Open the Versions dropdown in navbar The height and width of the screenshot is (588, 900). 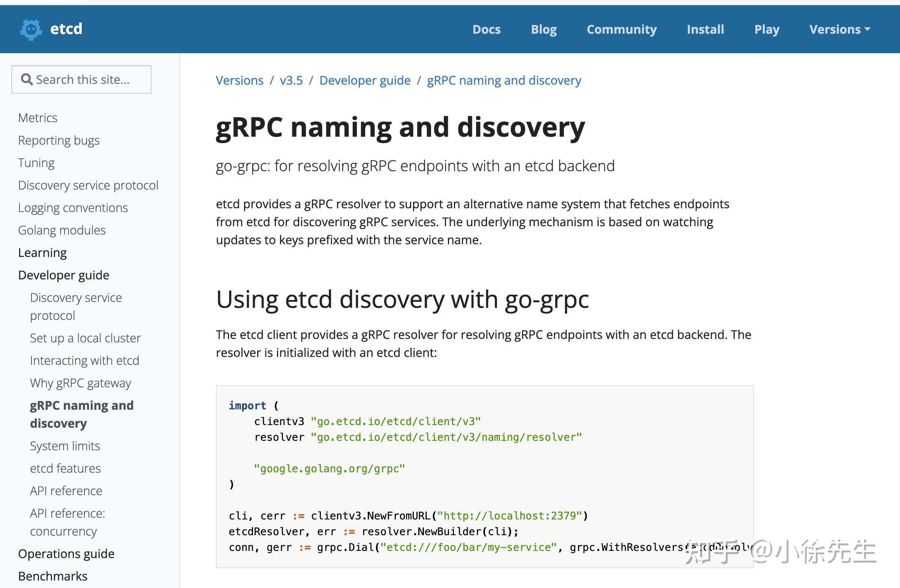click(840, 29)
